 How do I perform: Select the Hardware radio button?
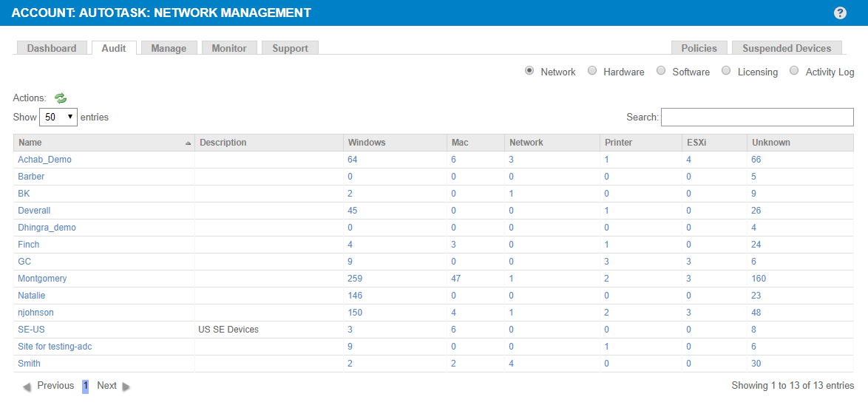tap(592, 71)
